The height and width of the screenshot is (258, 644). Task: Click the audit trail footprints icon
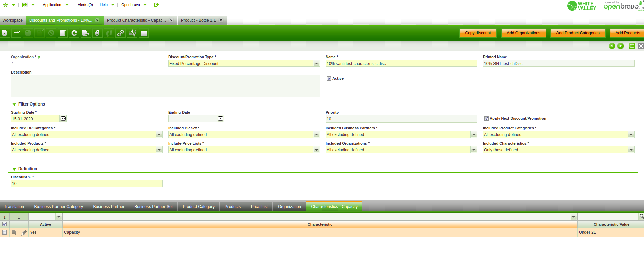pyautogui.click(x=109, y=33)
